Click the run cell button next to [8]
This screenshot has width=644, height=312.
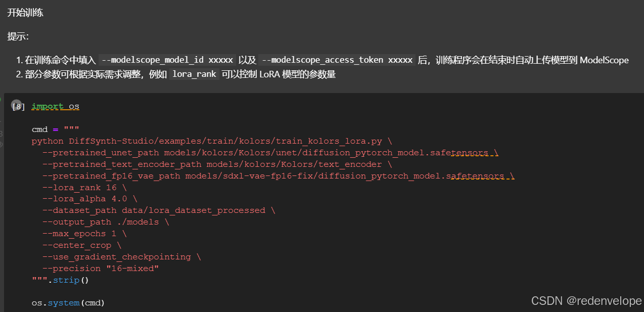pos(17,106)
